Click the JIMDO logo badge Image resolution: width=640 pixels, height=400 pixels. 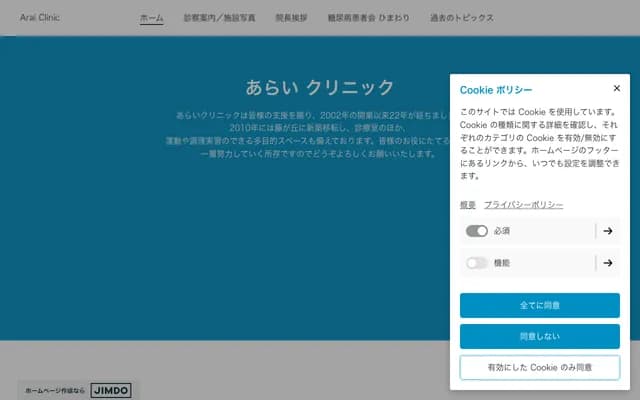110,389
